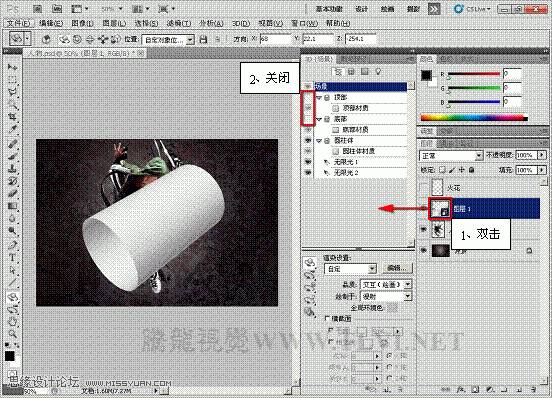Open the CS Live button
This screenshot has height=398, width=552.
(x=472, y=9)
